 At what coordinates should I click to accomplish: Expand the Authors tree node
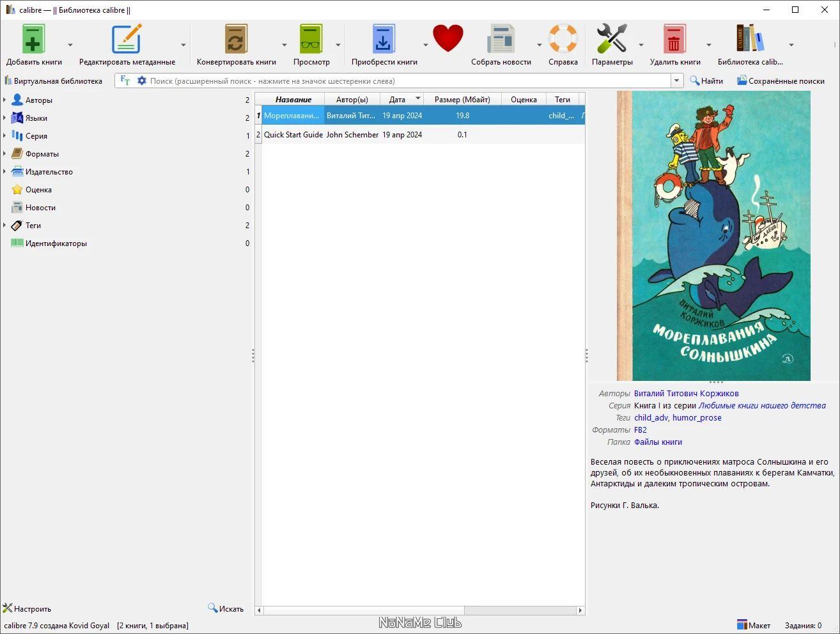pyautogui.click(x=5, y=100)
